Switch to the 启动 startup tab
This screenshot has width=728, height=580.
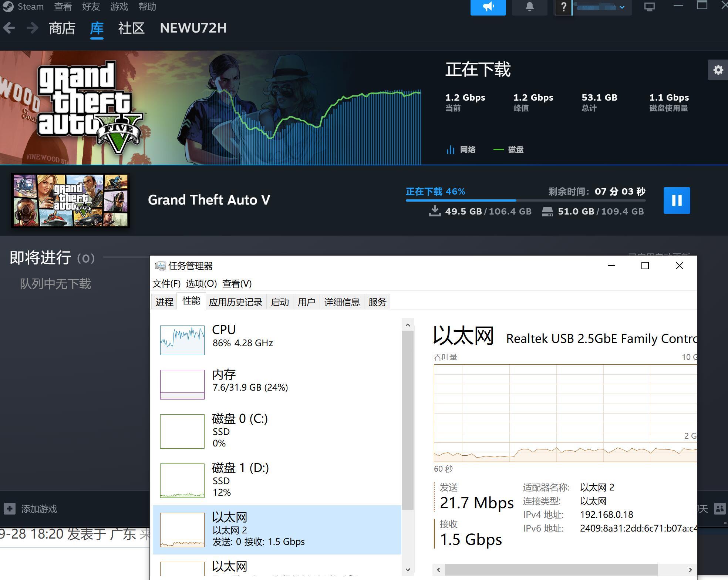[x=280, y=302]
